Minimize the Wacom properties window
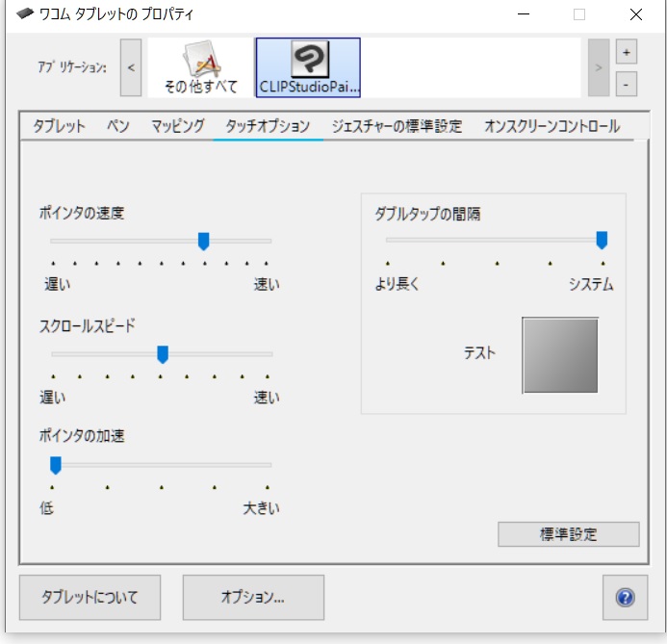Image resolution: width=667 pixels, height=644 pixels. pos(524,14)
